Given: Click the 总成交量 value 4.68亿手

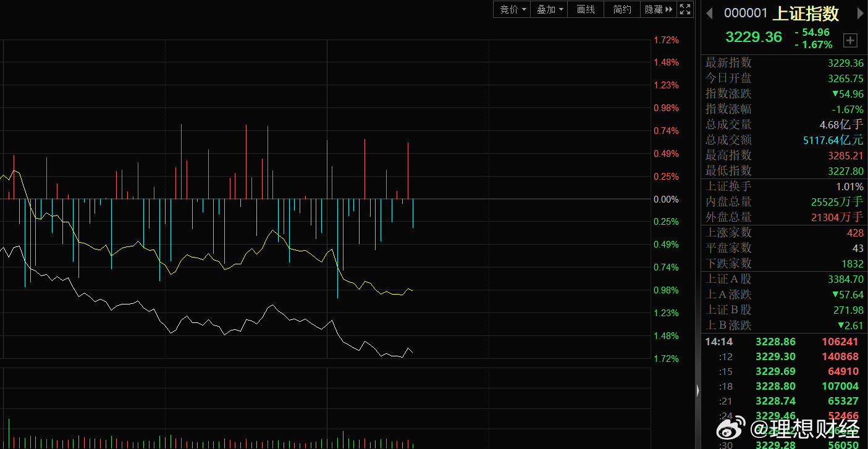Looking at the screenshot, I should [841, 125].
